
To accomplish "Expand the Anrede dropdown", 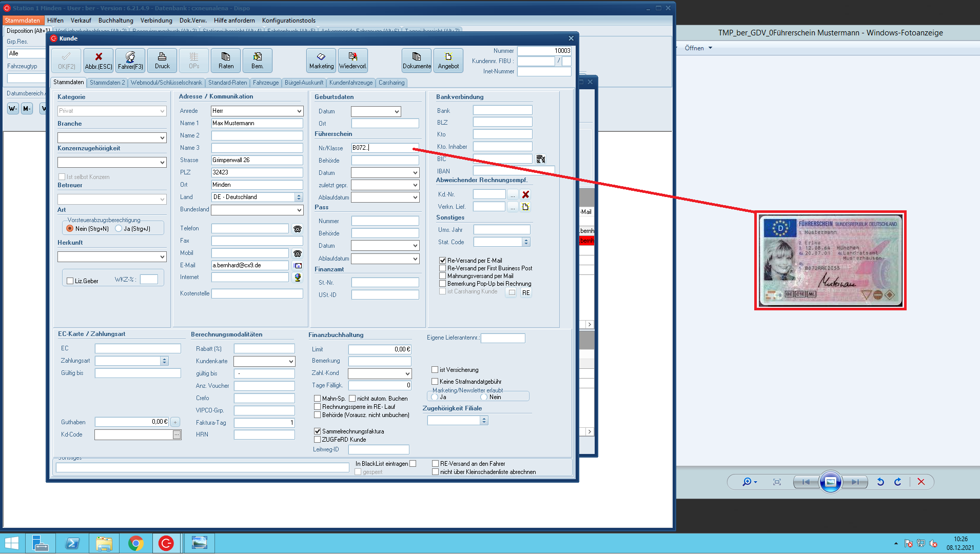I will (299, 111).
